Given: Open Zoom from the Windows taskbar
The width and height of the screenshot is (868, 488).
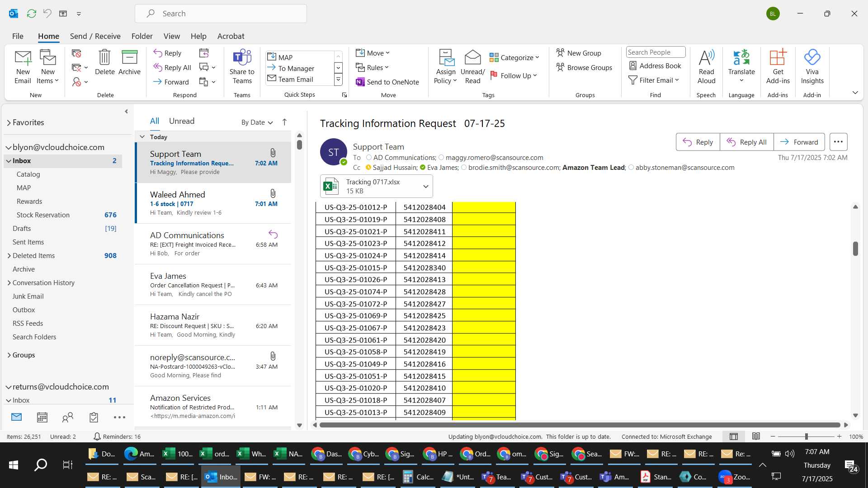Looking at the screenshot, I should click(x=734, y=477).
